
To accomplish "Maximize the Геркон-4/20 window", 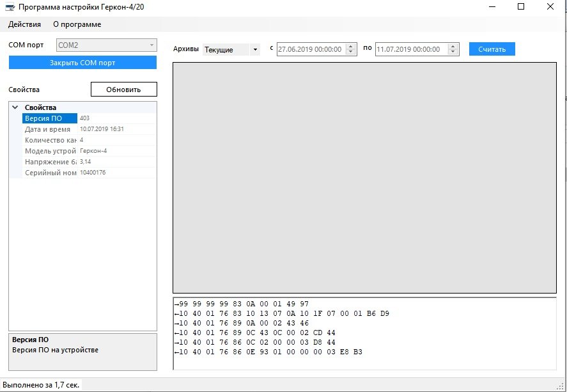I will click(521, 6).
